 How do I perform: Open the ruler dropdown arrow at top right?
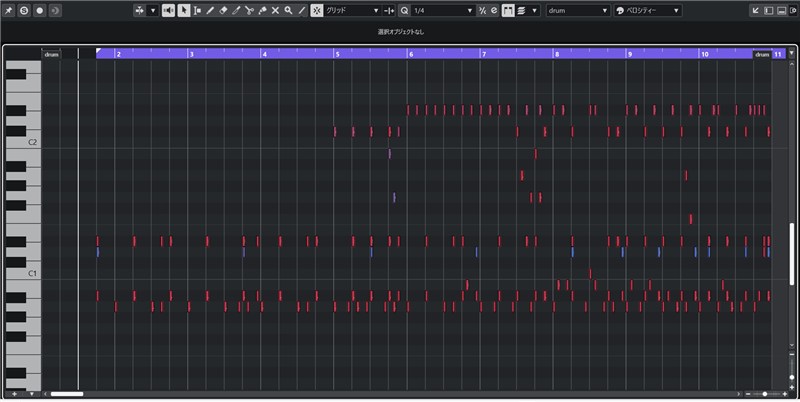pyautogui.click(x=792, y=53)
